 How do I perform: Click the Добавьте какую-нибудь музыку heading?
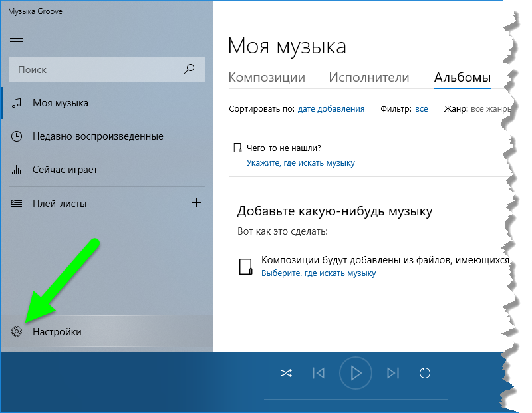tap(334, 211)
